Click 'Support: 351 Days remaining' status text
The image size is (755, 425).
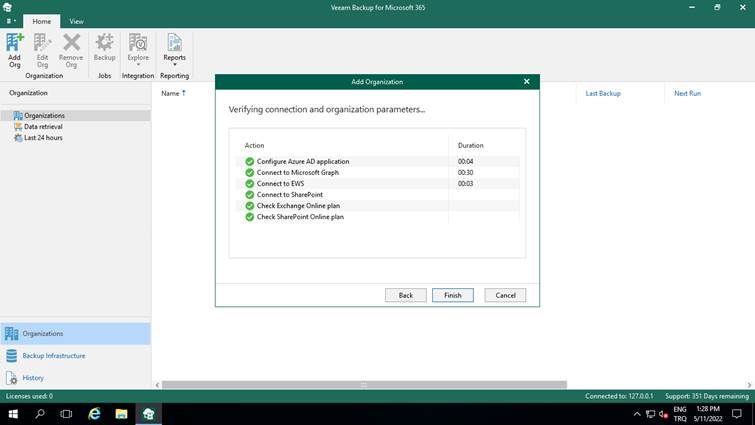click(707, 396)
